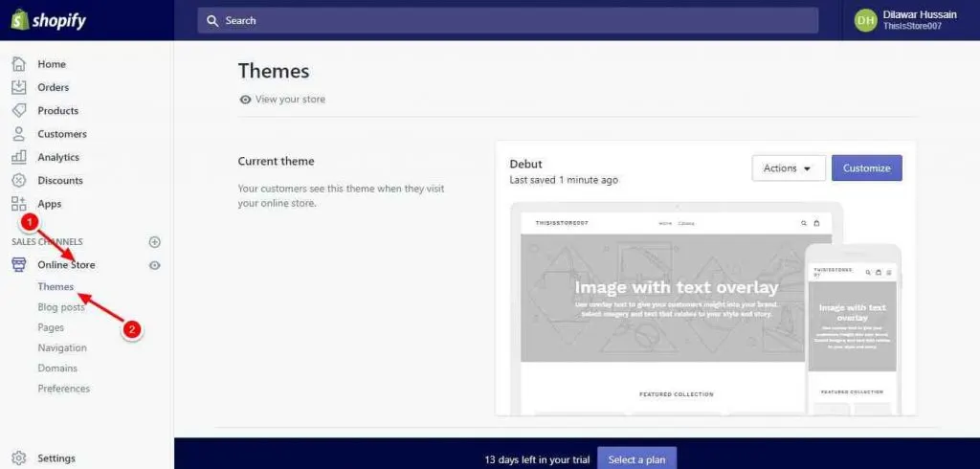Open the Customers person icon
The width and height of the screenshot is (980, 469).
click(x=19, y=133)
